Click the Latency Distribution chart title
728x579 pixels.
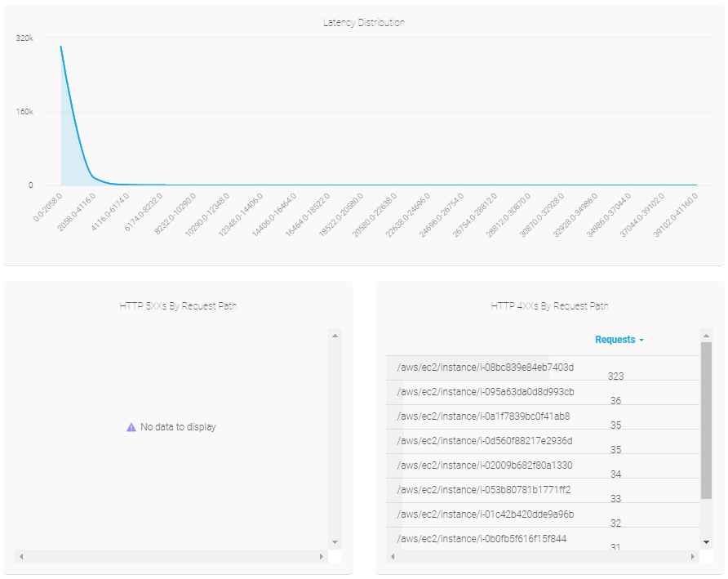click(x=364, y=23)
